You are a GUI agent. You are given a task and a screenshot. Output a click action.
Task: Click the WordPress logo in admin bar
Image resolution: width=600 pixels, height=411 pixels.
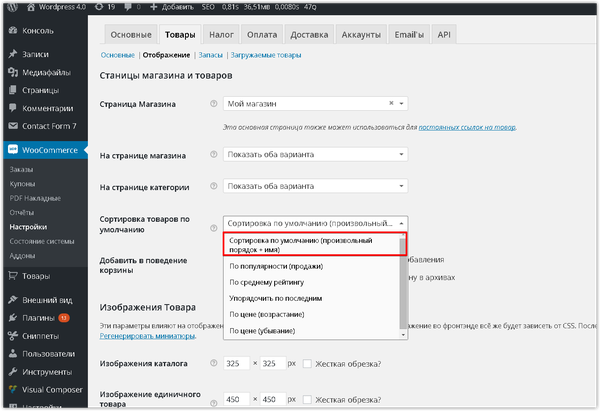[12, 7]
